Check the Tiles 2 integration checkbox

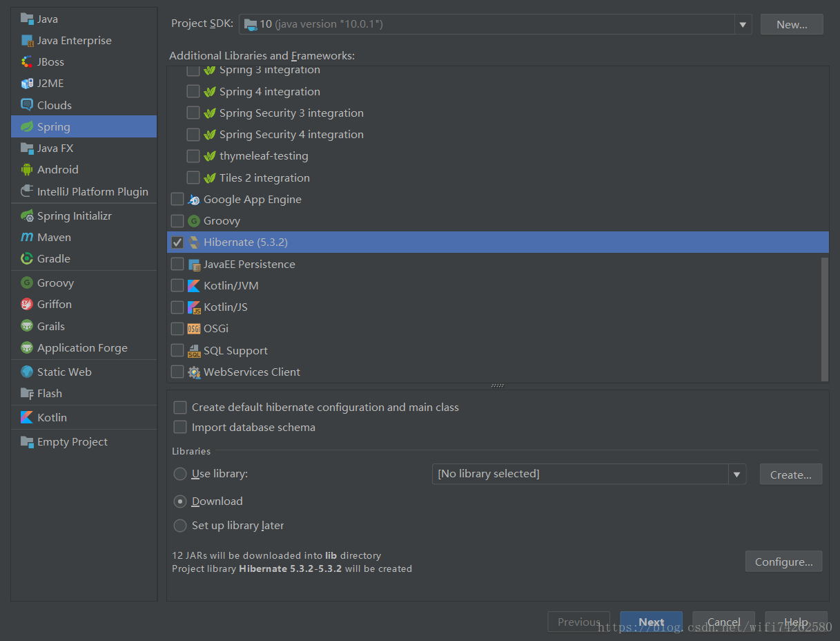(x=193, y=178)
